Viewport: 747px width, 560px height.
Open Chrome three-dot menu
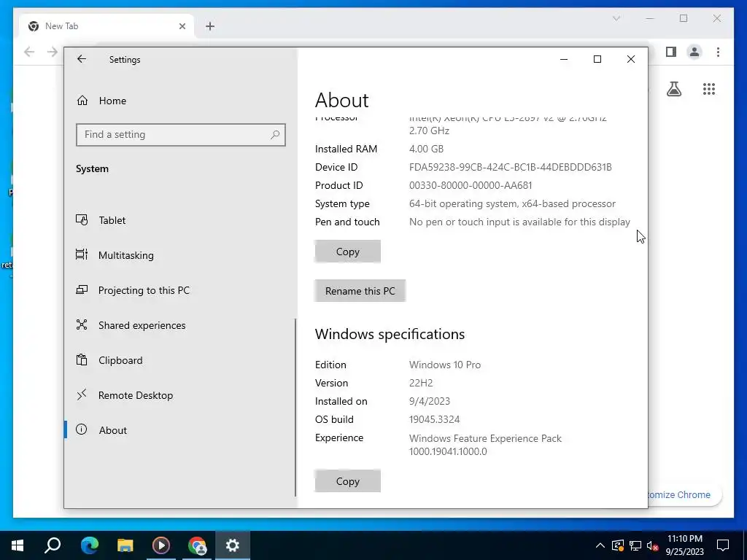[718, 52]
